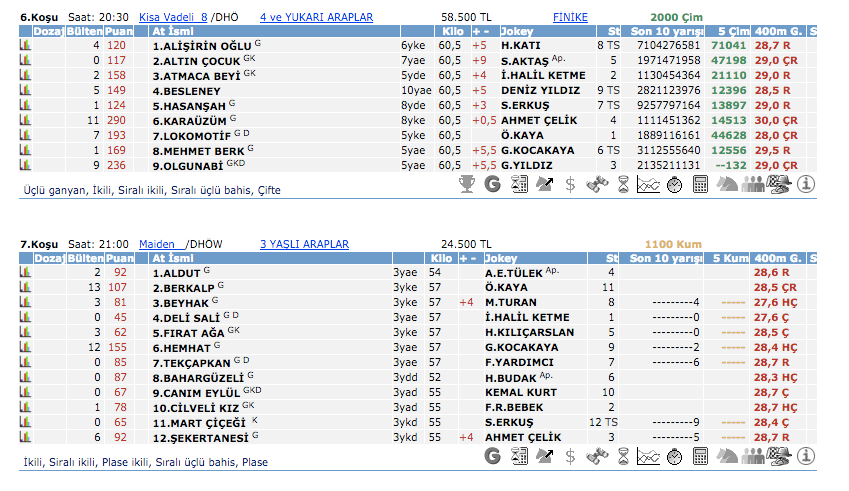The width and height of the screenshot is (849, 491).
Task: Click the people group icon in race 7 row
Action: [753, 456]
